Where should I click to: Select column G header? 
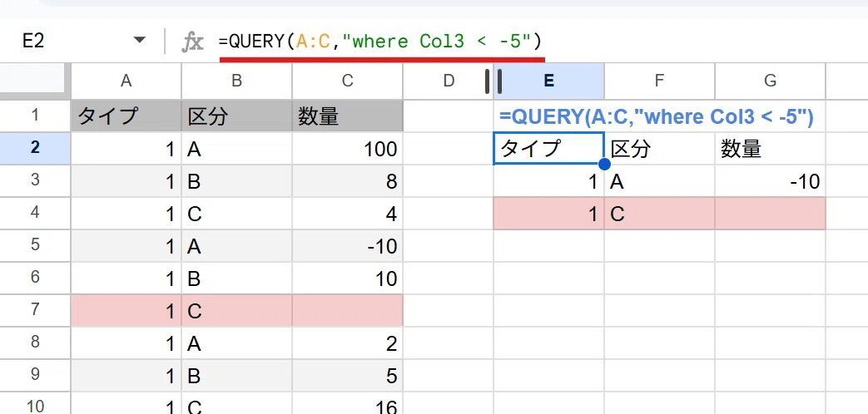[x=770, y=81]
